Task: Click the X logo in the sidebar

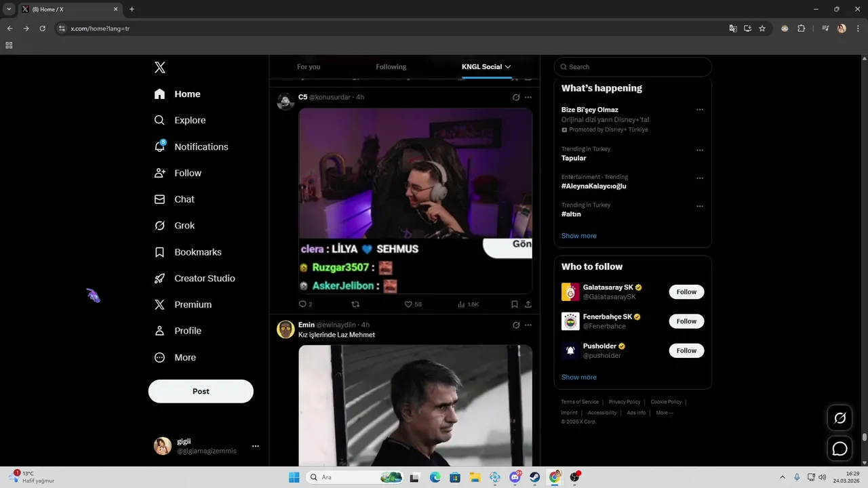Action: 159,67
